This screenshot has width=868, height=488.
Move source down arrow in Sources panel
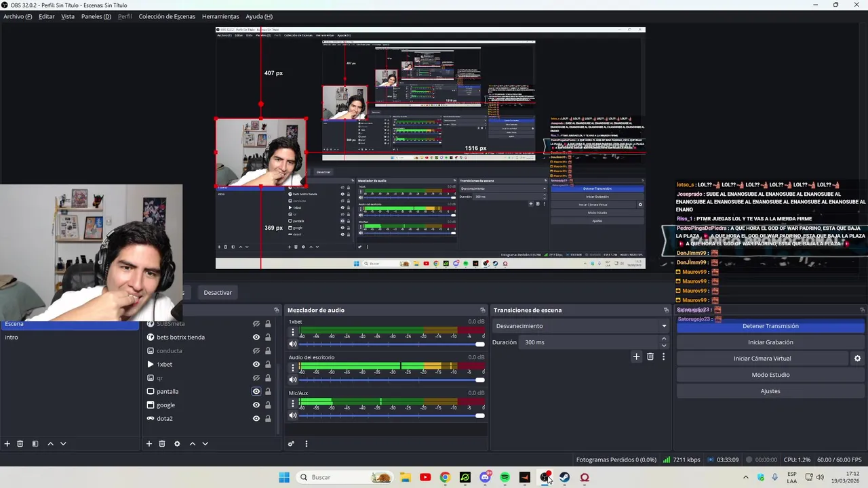[205, 444]
